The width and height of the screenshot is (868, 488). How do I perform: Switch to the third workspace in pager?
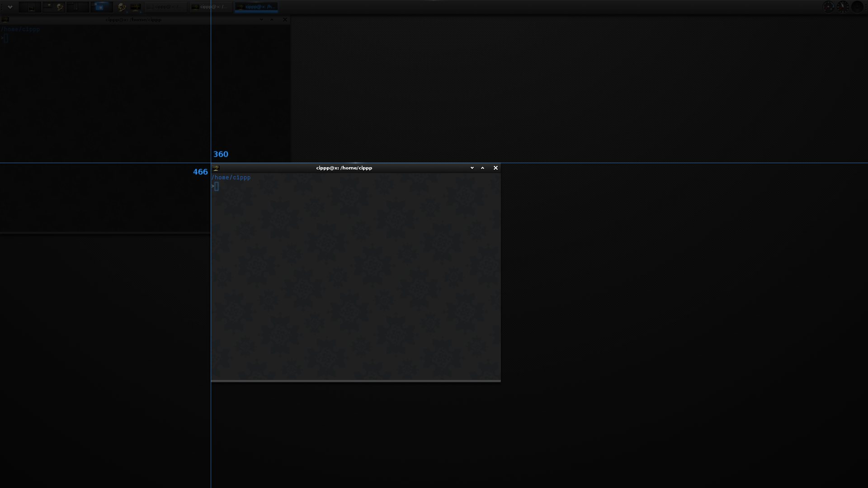[78, 7]
